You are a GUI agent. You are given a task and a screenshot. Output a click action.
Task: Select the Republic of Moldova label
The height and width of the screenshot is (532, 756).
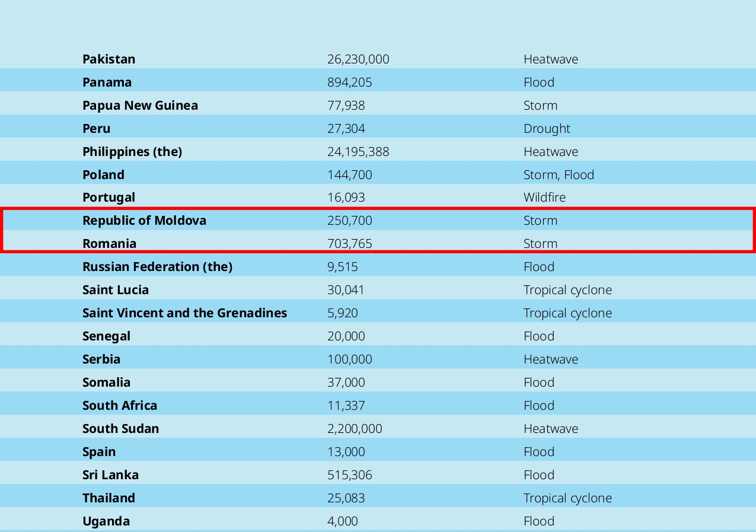(x=144, y=221)
